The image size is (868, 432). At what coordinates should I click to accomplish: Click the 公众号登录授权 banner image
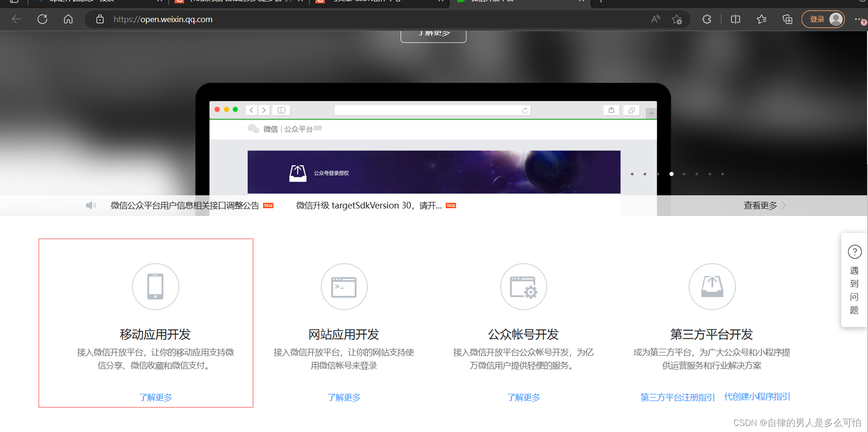coord(434,172)
